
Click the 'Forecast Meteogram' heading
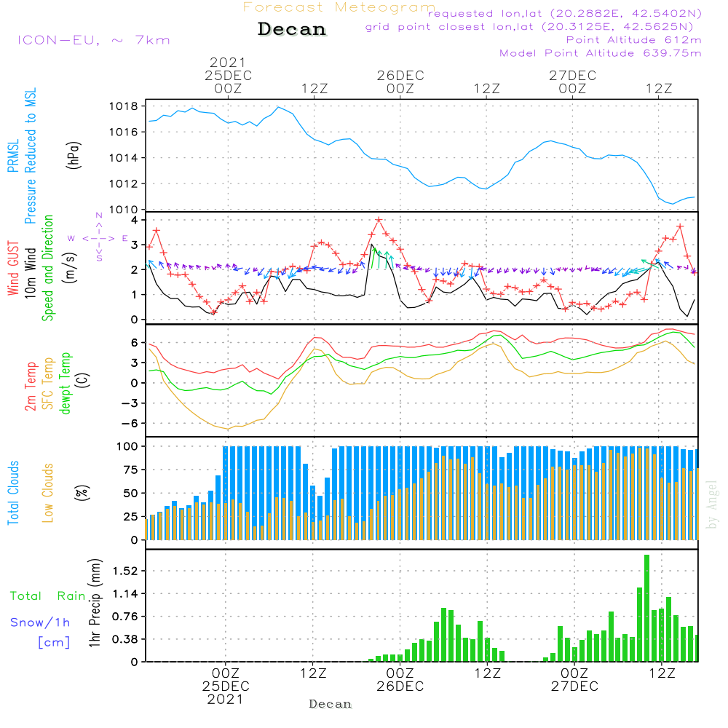339,7
